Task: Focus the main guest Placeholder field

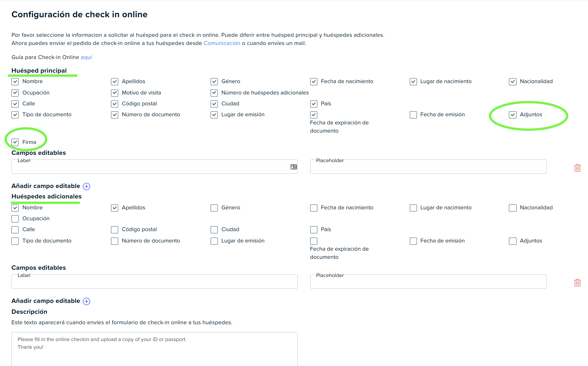Action: (x=428, y=167)
